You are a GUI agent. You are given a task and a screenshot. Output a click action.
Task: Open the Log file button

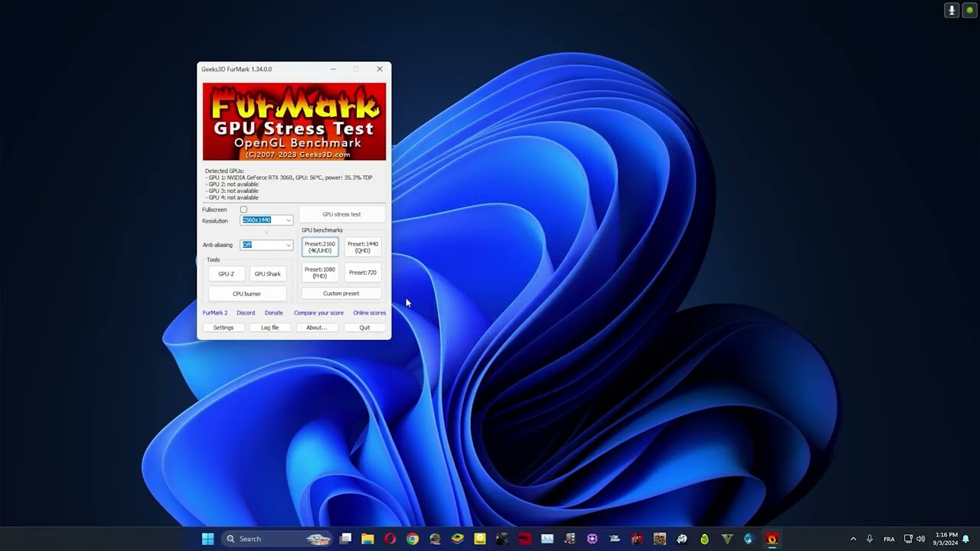269,328
